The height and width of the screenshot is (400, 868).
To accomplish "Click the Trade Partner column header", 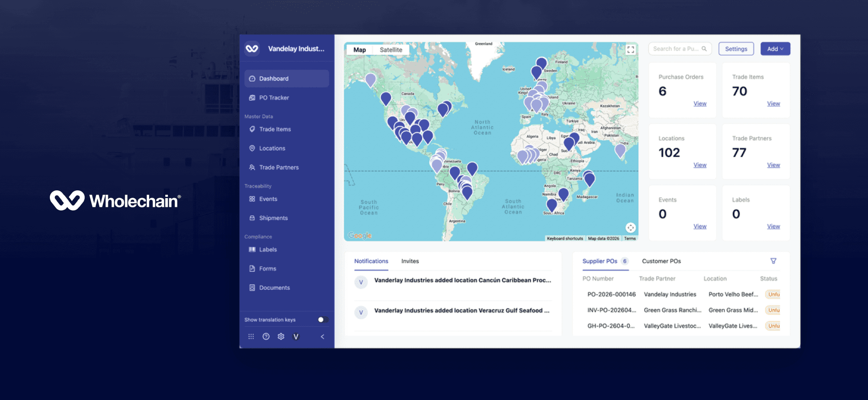I will (657, 278).
